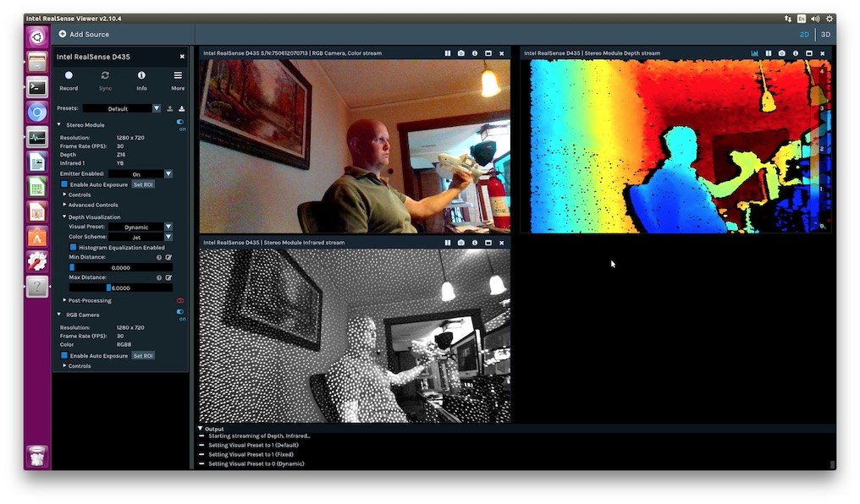Click the Max Distance help icon
This screenshot has height=504, width=860.
(x=159, y=277)
